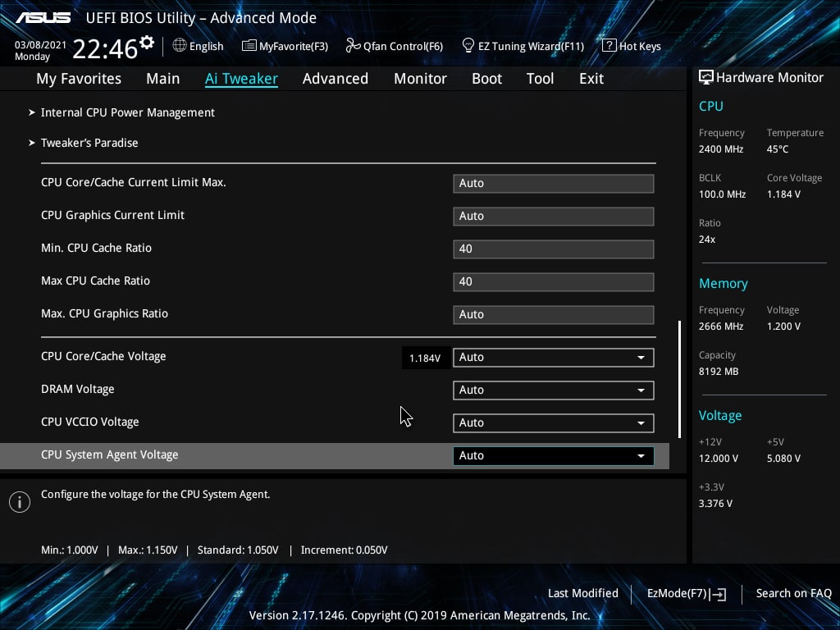Click the EzMode exit arrow icon

pyautogui.click(x=719, y=594)
